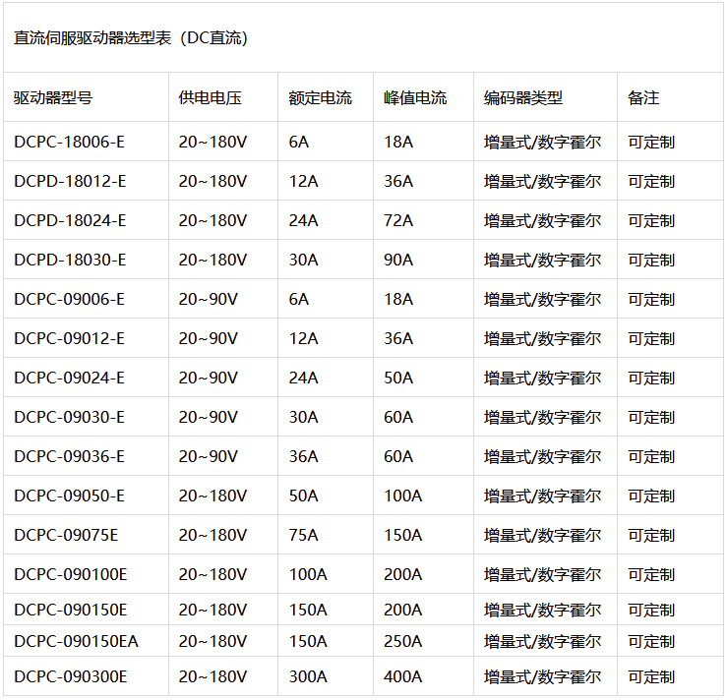Click the 备注 column header
The image size is (728, 700).
[643, 97]
